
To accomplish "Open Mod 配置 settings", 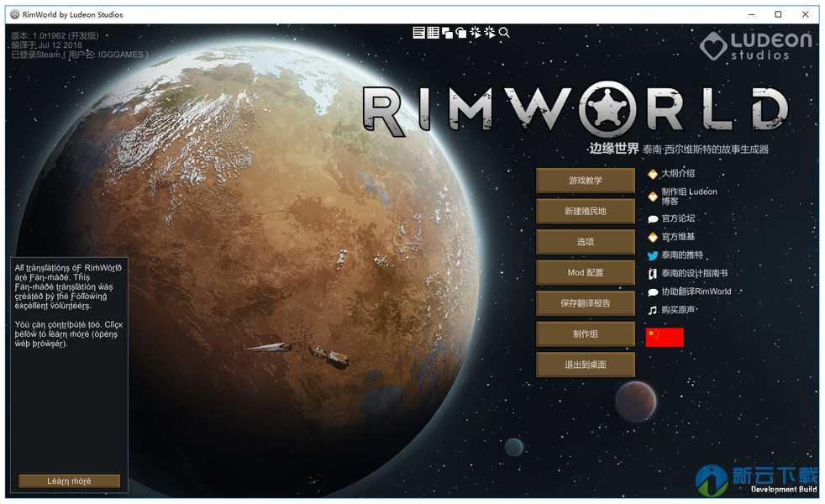I will 586,273.
